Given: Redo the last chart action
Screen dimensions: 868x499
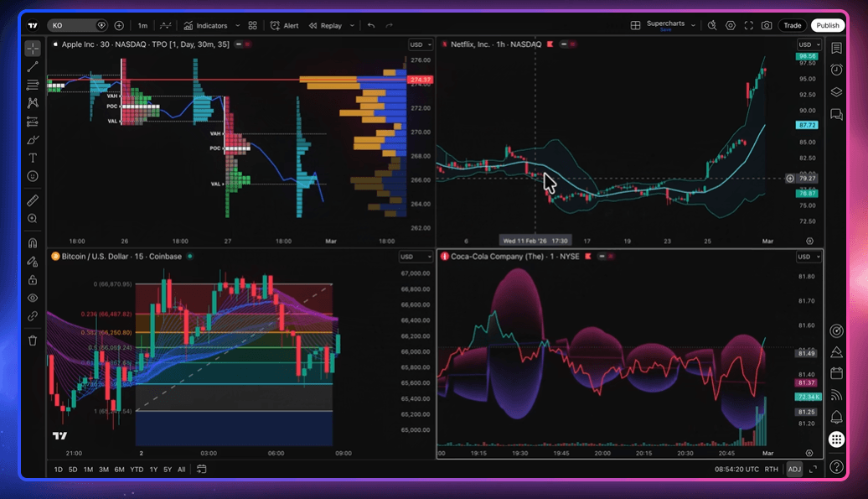Looking at the screenshot, I should (x=389, y=25).
